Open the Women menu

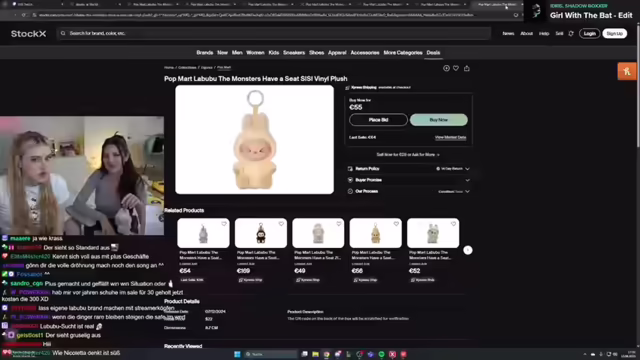(x=255, y=53)
